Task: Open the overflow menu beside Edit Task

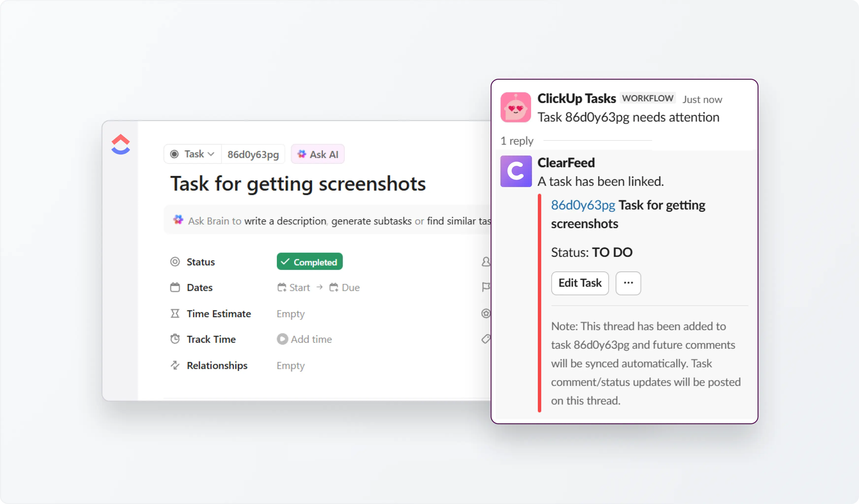Action: (x=628, y=283)
